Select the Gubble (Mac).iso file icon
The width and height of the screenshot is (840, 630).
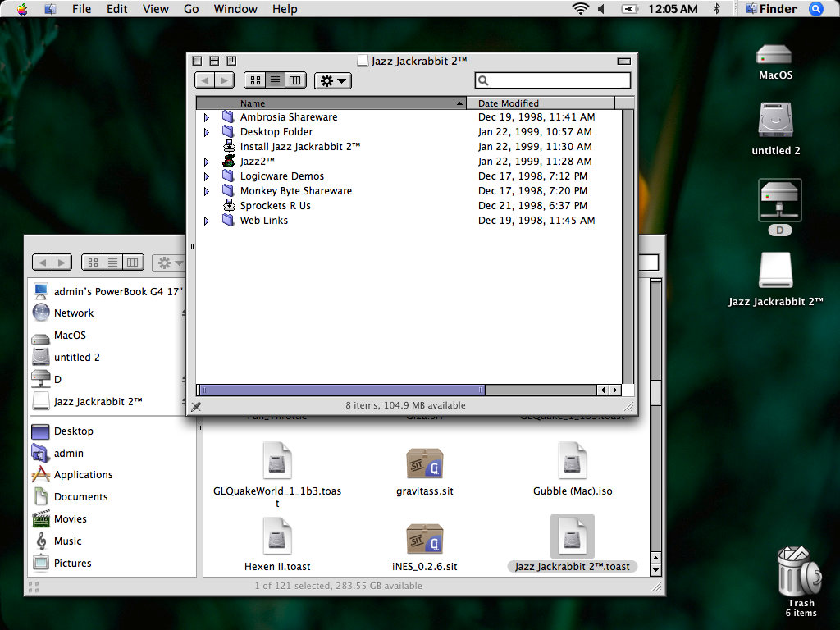[x=572, y=460]
